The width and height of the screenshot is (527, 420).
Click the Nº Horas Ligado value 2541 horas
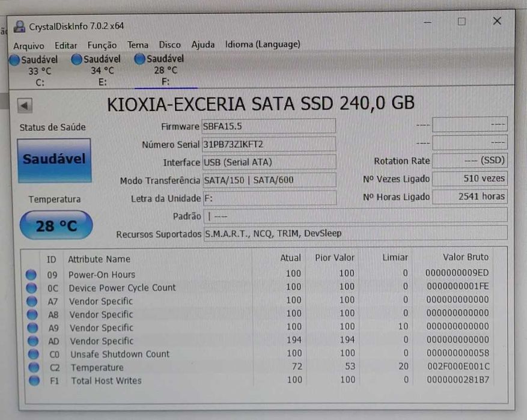470,196
